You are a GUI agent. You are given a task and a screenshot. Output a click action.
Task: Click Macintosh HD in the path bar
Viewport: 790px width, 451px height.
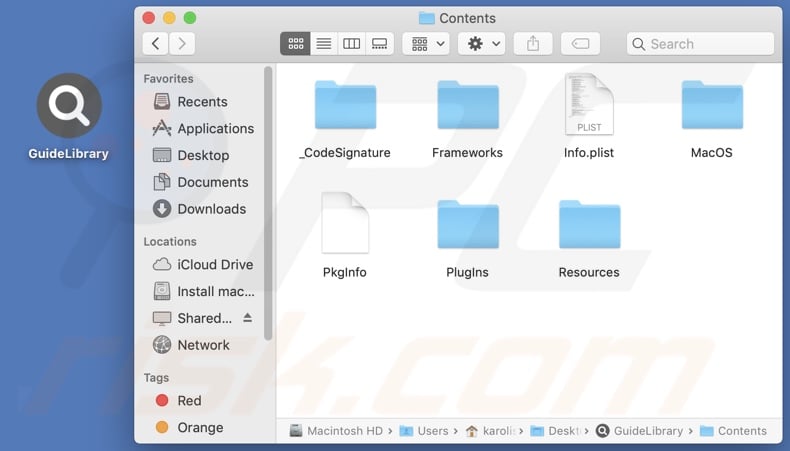(x=336, y=431)
